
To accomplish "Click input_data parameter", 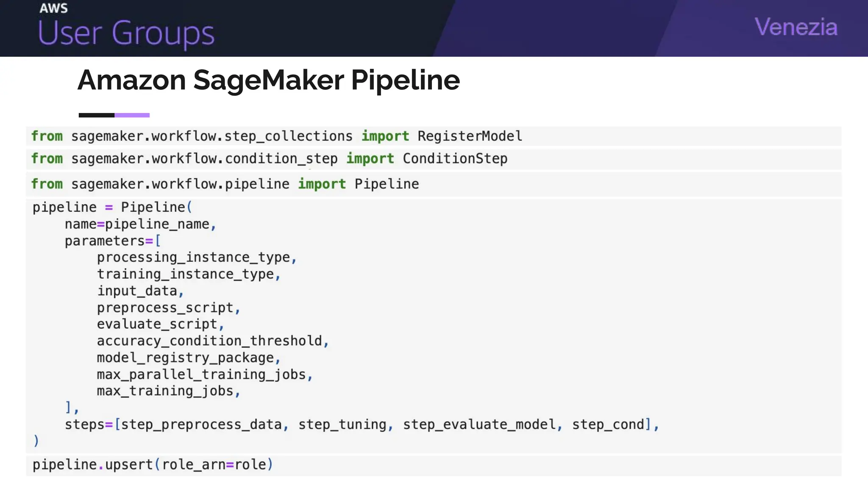I will [x=137, y=291].
